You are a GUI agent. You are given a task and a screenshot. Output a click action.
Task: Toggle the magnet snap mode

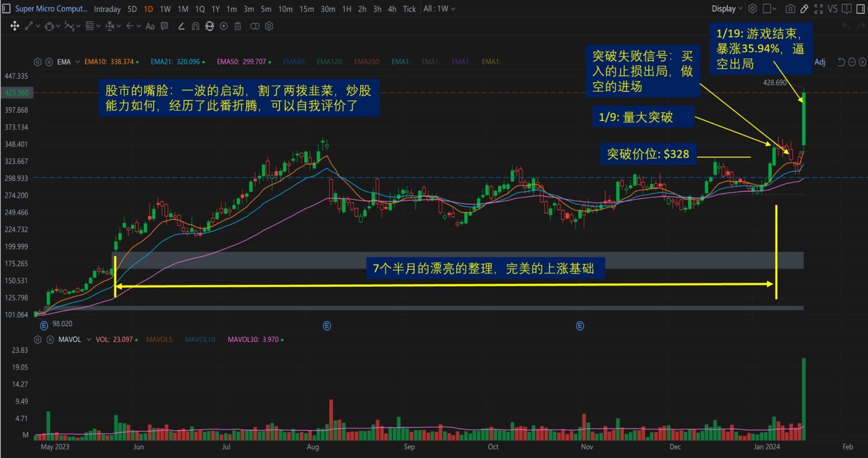click(x=195, y=26)
